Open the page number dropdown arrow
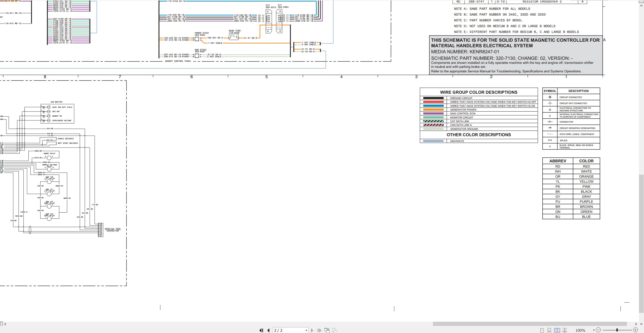 (306, 330)
